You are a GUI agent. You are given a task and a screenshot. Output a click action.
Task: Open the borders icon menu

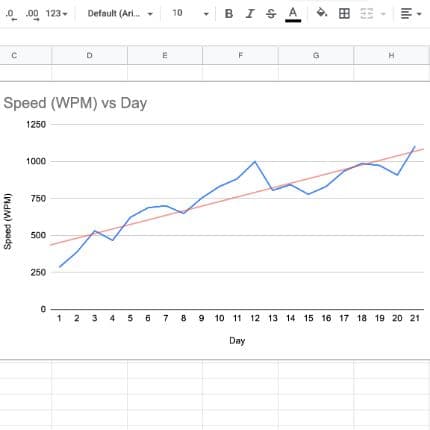pos(344,14)
